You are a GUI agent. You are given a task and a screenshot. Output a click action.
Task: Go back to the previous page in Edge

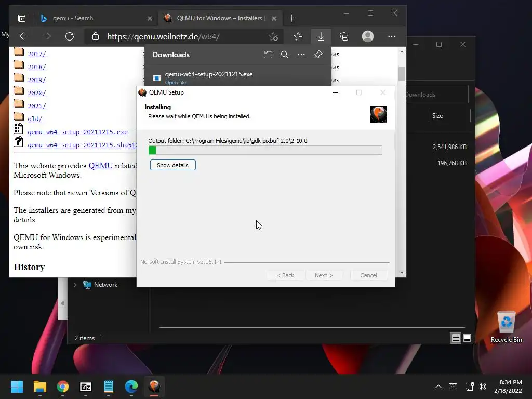point(24,36)
